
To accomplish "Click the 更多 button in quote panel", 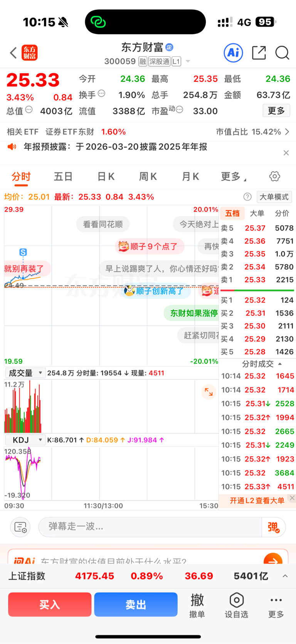I will 276,111.
